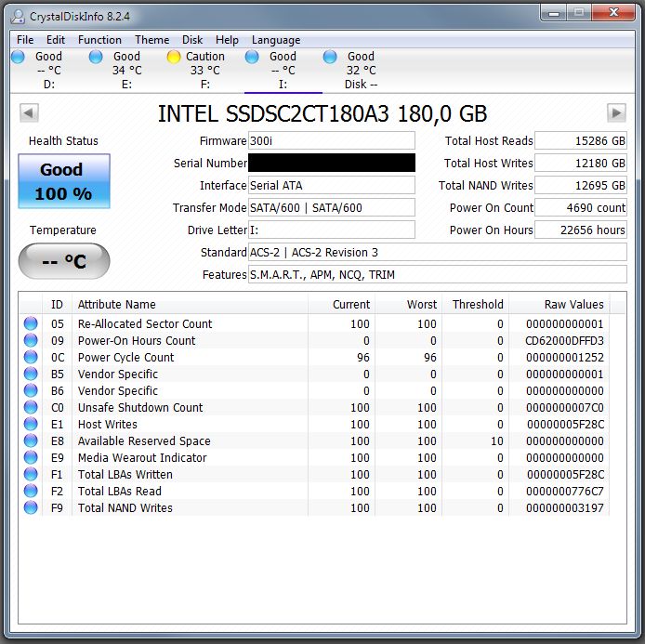This screenshot has width=645, height=644.
Task: Click status orb for B5 Vendor Specific
Action: click(31, 374)
